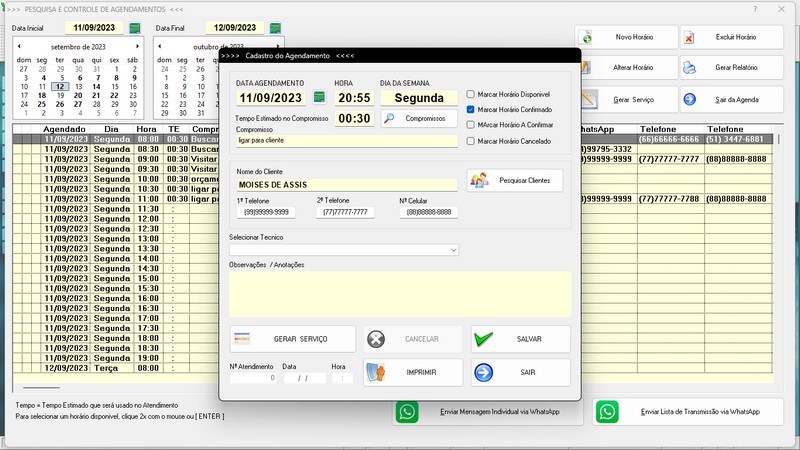Click Novo Horário icon in background window
This screenshot has height=450, width=800.
pos(587,38)
